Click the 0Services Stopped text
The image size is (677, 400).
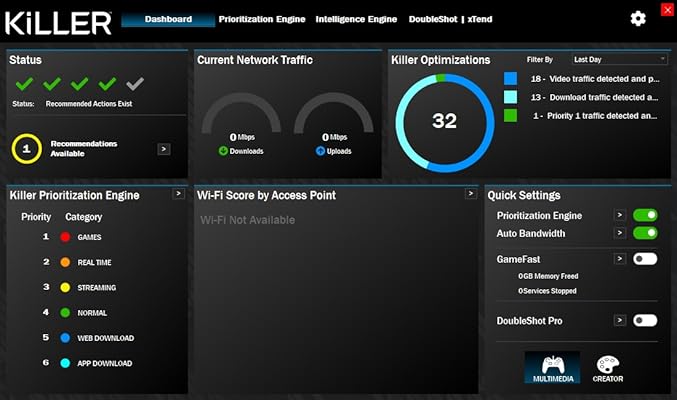[547, 291]
